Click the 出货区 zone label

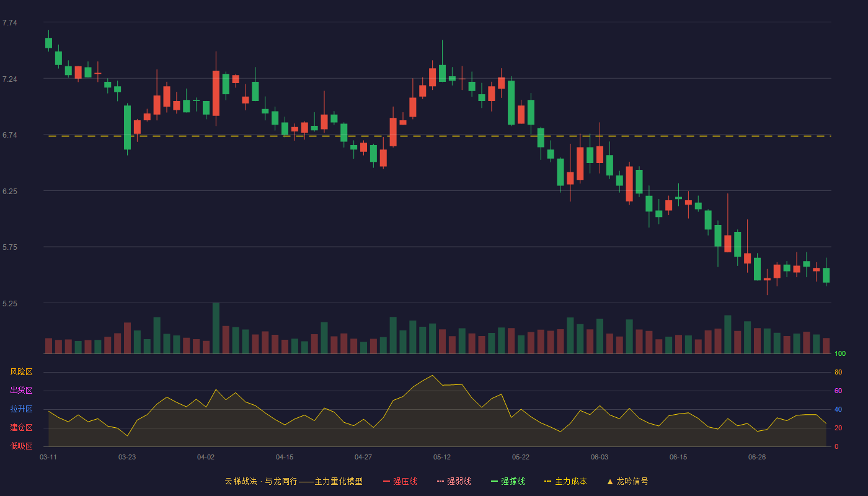click(x=21, y=391)
